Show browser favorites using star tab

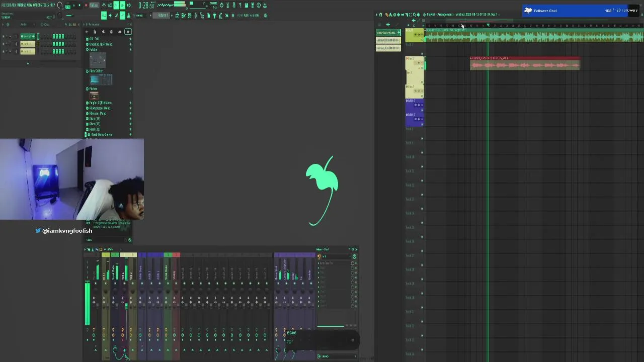(128, 32)
